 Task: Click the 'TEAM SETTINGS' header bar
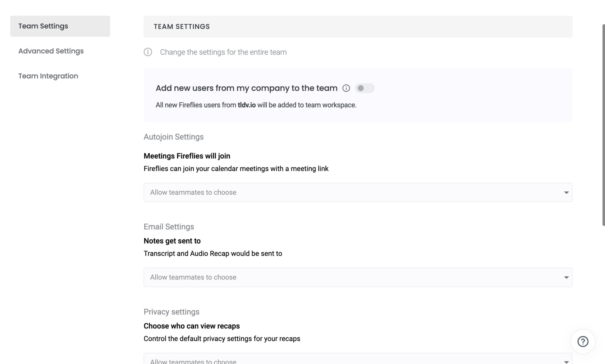pyautogui.click(x=358, y=27)
